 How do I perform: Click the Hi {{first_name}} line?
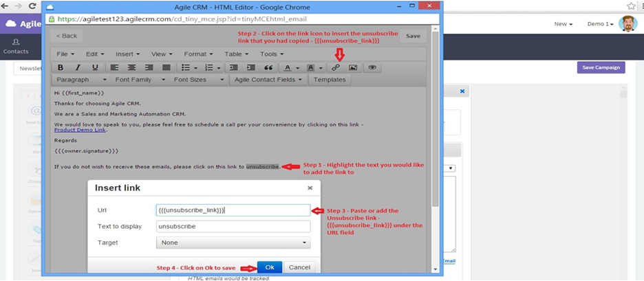(79, 93)
